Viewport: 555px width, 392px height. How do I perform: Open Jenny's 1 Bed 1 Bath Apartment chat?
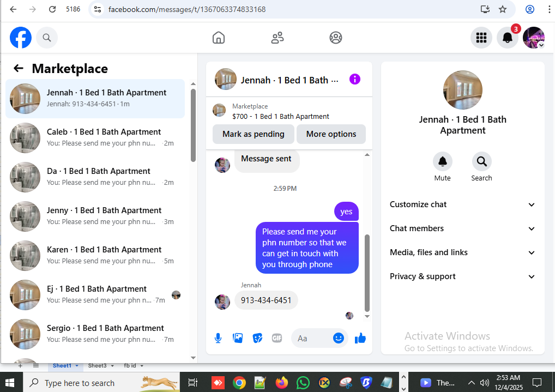[x=95, y=216]
